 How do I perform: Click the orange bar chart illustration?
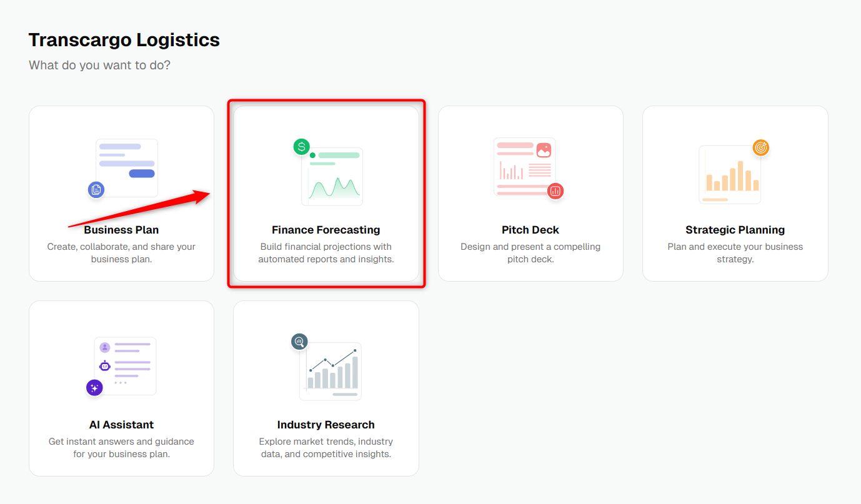pos(730,175)
